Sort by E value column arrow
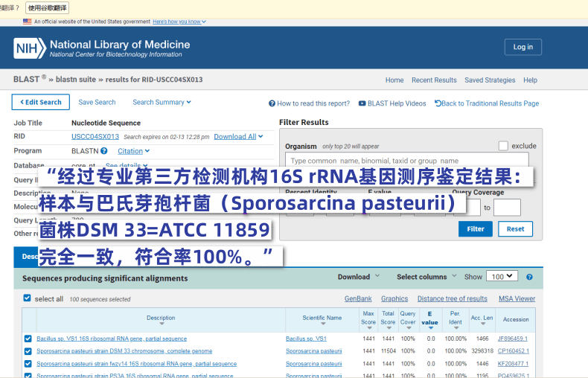The image size is (588, 378). [x=431, y=328]
